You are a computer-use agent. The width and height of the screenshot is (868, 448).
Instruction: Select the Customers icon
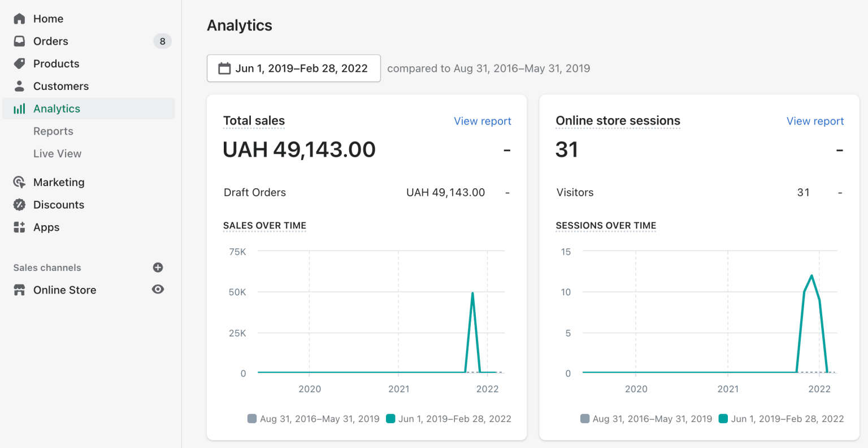19,86
